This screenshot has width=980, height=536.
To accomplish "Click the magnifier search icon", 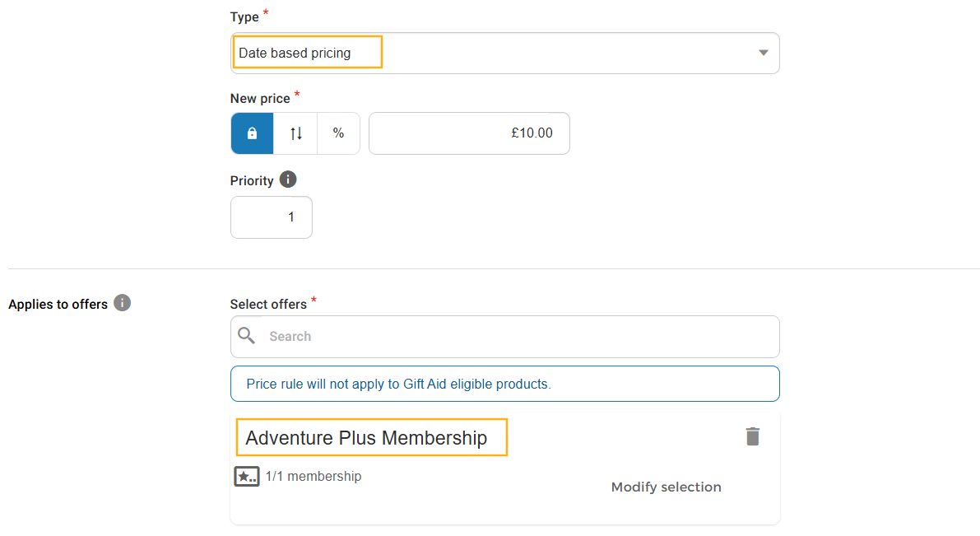I will click(246, 336).
